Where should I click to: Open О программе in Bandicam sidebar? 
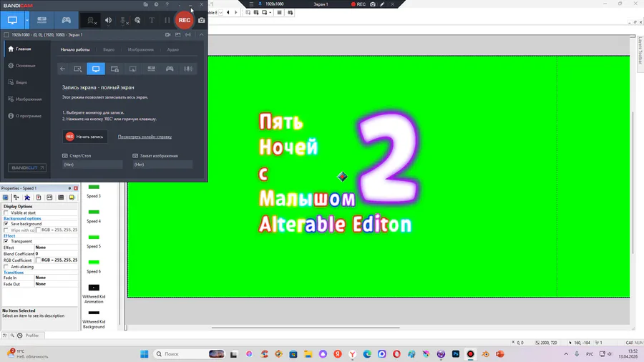(x=26, y=116)
